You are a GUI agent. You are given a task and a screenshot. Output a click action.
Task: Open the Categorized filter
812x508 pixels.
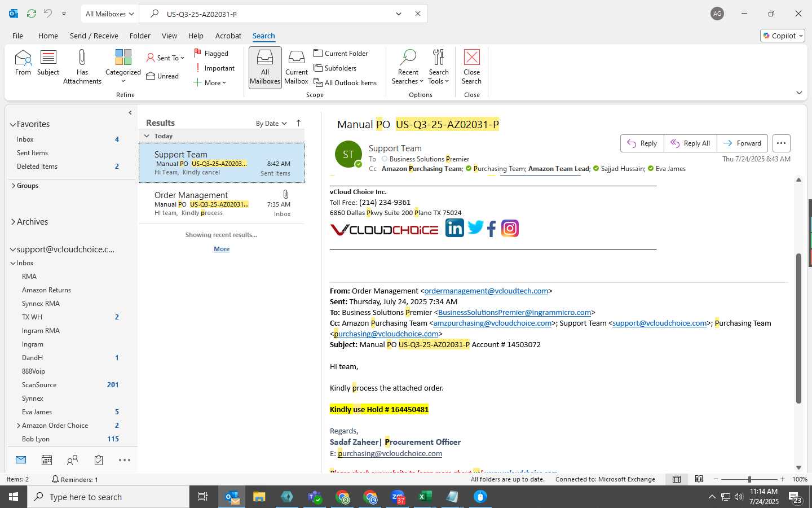point(123,67)
